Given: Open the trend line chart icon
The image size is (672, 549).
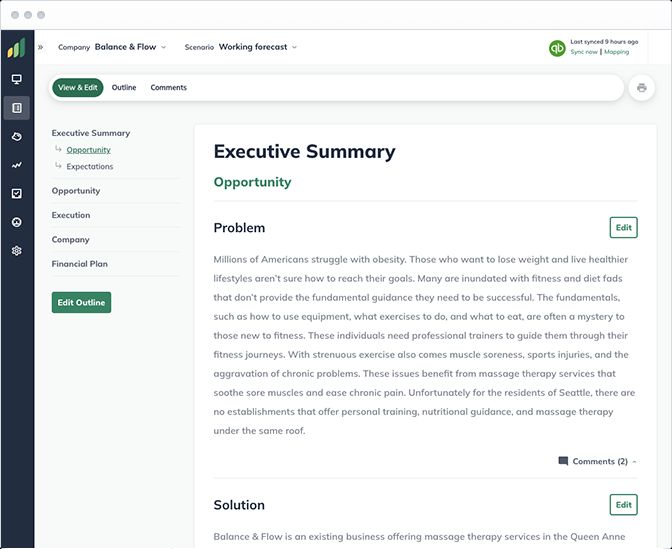Looking at the screenshot, I should [17, 165].
